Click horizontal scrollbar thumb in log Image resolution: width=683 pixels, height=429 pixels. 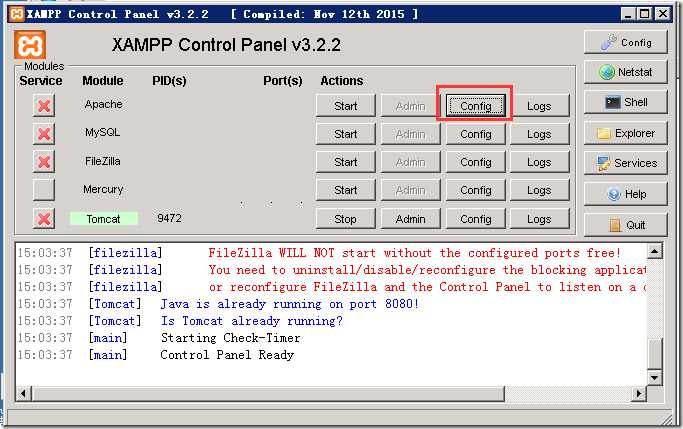point(267,394)
